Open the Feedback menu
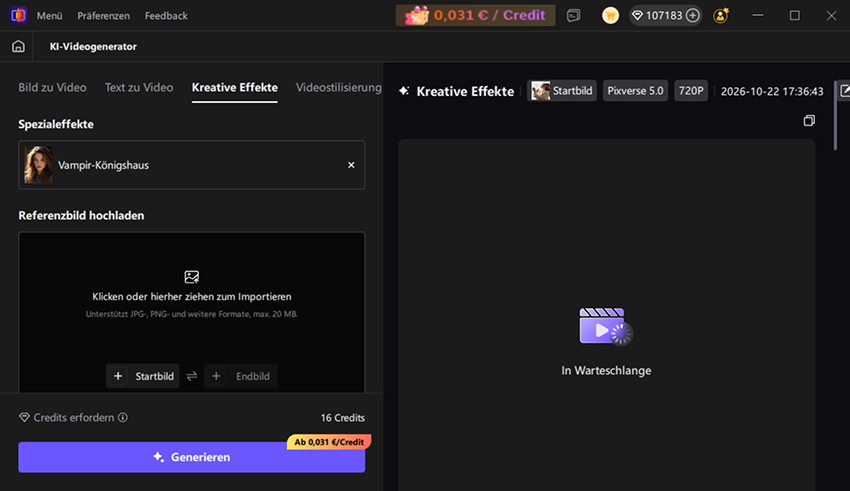850x491 pixels. (x=166, y=16)
